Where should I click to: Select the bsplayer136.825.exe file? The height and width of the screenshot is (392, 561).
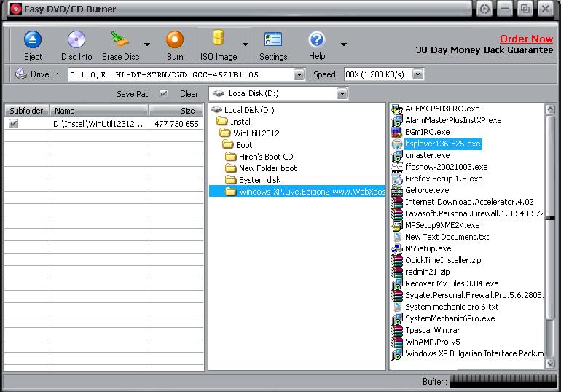pyautogui.click(x=442, y=144)
